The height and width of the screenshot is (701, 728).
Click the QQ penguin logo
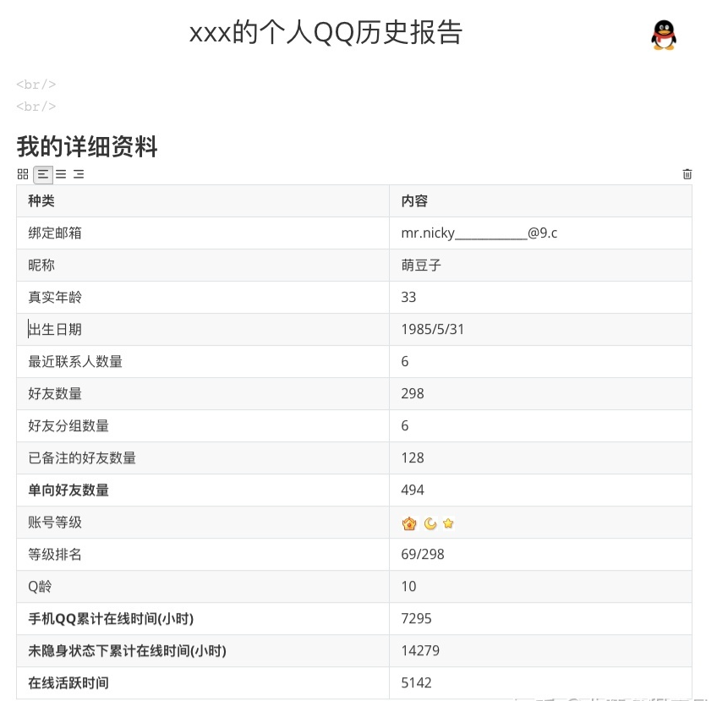(662, 35)
